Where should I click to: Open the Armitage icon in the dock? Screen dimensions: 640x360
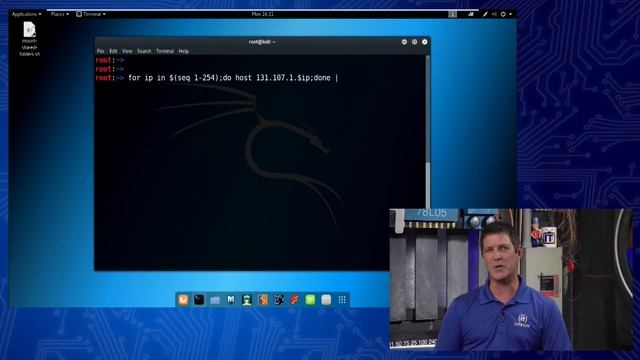click(247, 300)
